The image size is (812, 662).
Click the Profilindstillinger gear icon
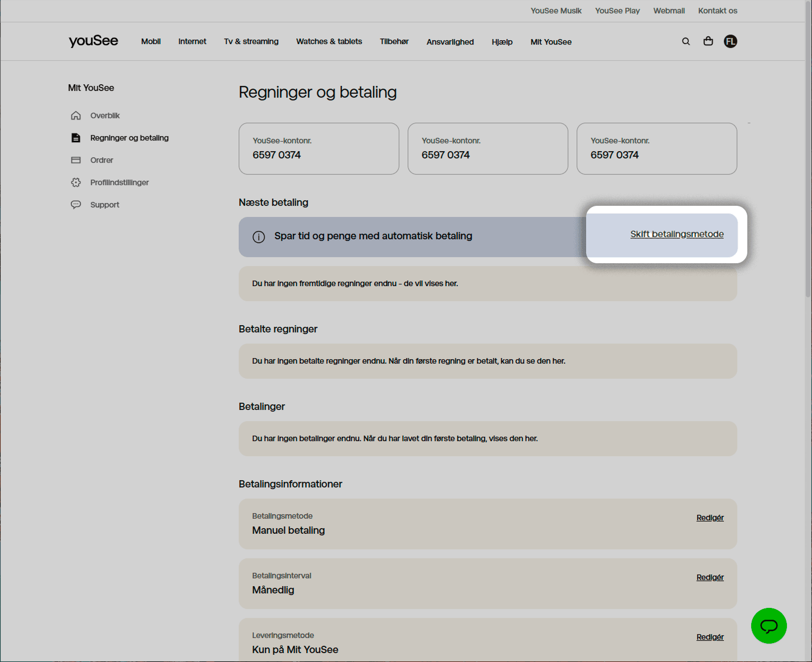(76, 182)
